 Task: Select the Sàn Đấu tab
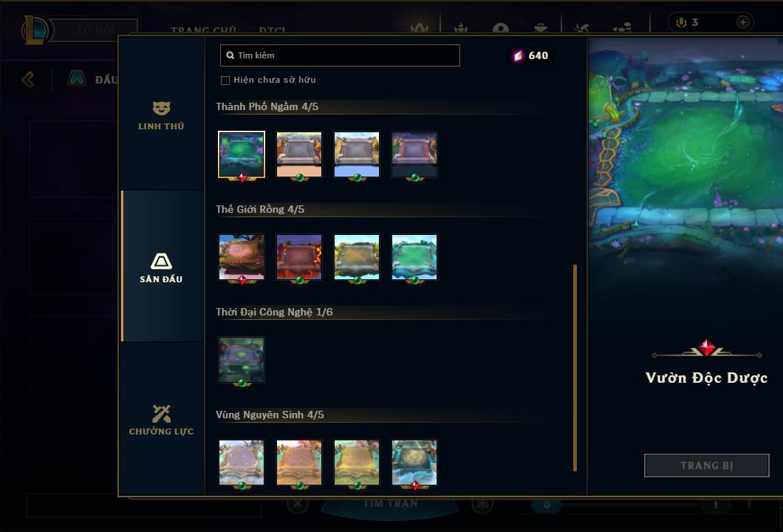point(161,267)
